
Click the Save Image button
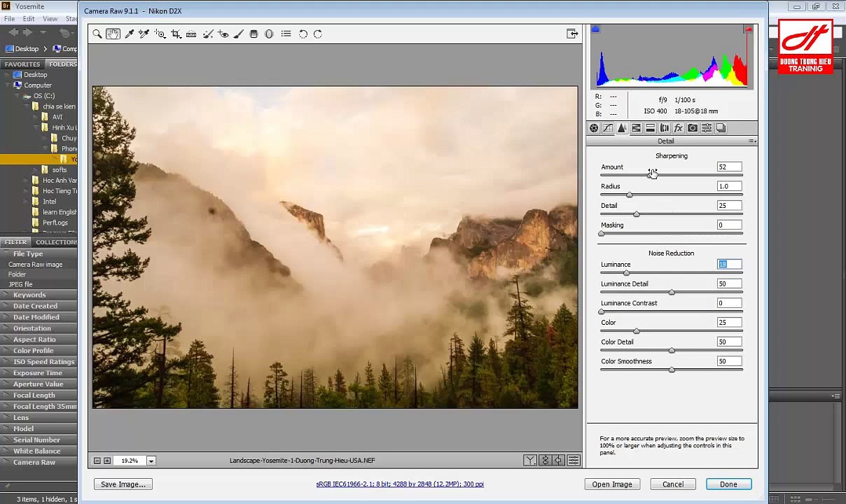pos(123,484)
